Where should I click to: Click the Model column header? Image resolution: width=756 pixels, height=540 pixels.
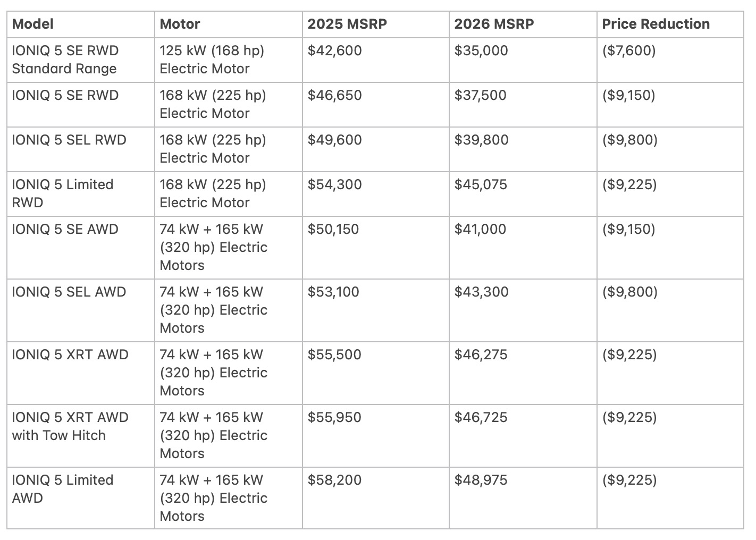tap(33, 24)
